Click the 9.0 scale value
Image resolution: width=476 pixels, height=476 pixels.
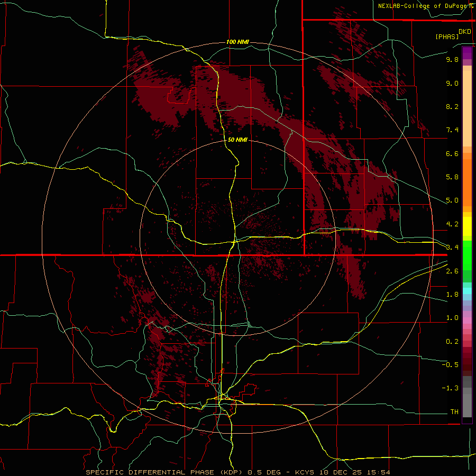452,83
